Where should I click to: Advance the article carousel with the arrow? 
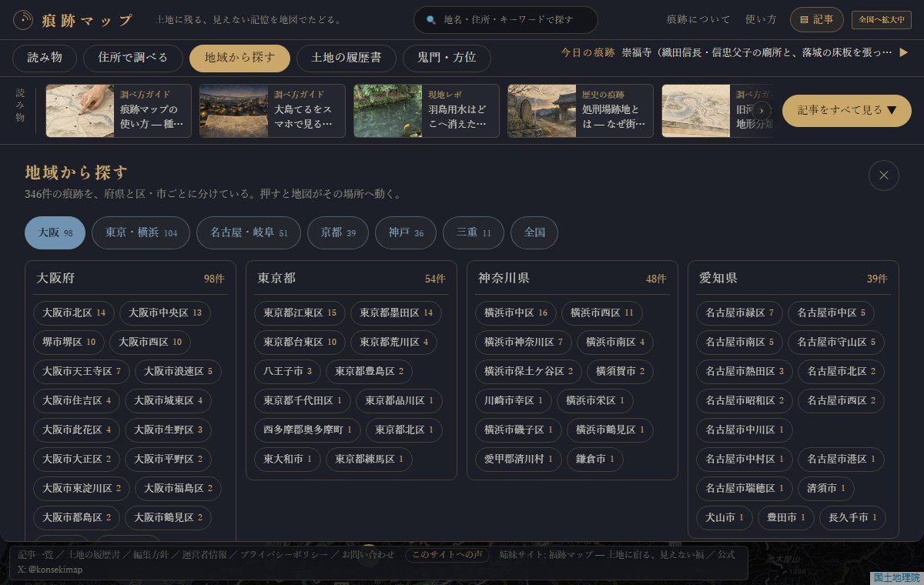point(762,110)
